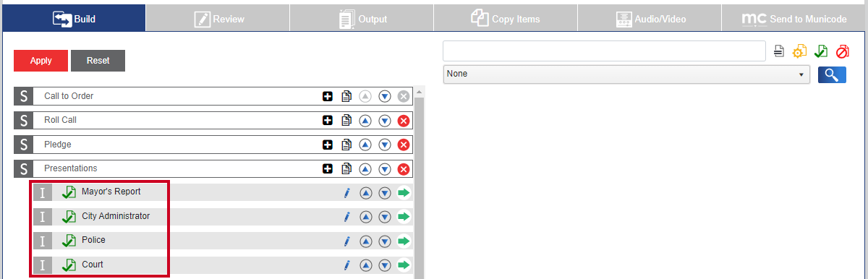Screen dimensions: 868x279
Task: Click the blue search magnifier button
Action: tap(832, 74)
